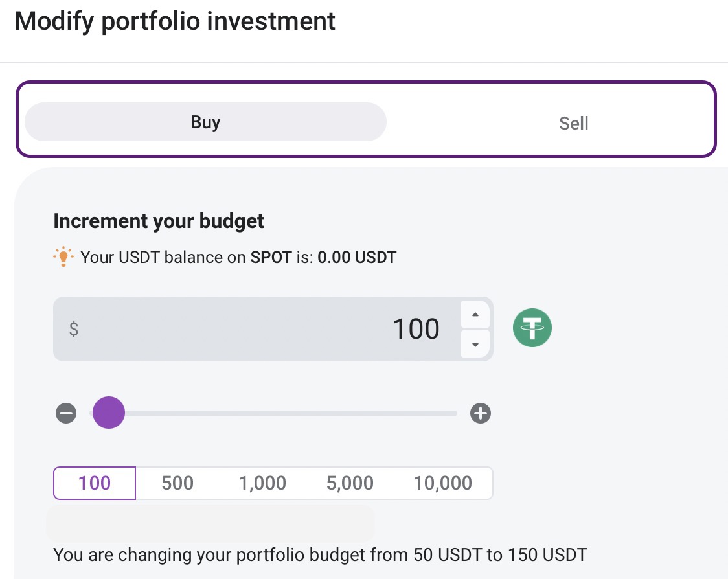Switch to the Sell tab
This screenshot has height=579, width=728.
[573, 122]
